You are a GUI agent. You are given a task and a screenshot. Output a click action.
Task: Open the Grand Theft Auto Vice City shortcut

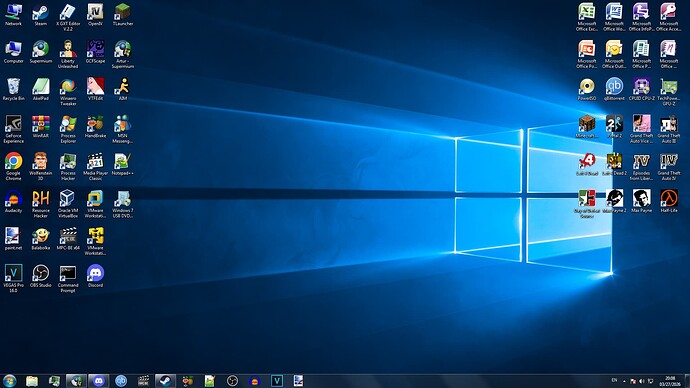point(641,130)
